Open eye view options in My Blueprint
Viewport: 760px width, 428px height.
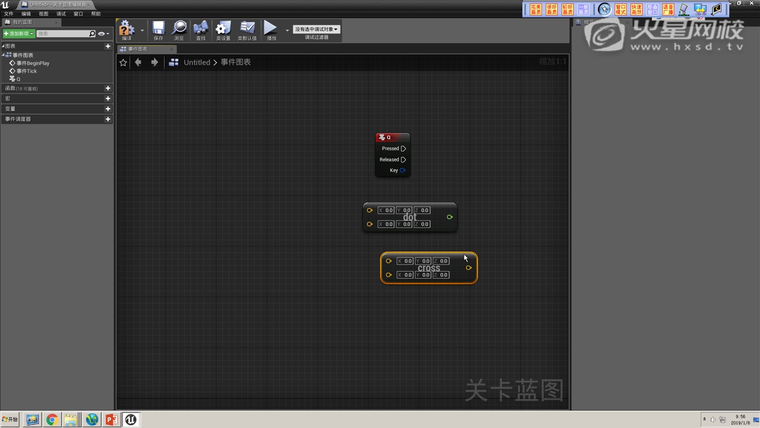(103, 34)
